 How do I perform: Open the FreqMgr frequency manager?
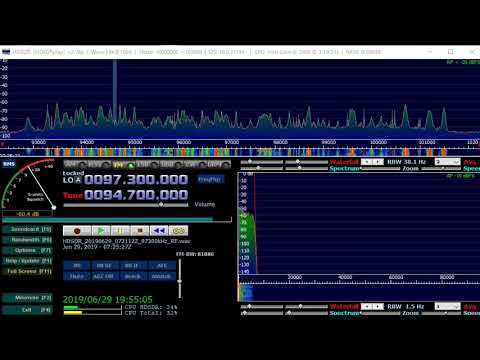pyautogui.click(x=210, y=180)
